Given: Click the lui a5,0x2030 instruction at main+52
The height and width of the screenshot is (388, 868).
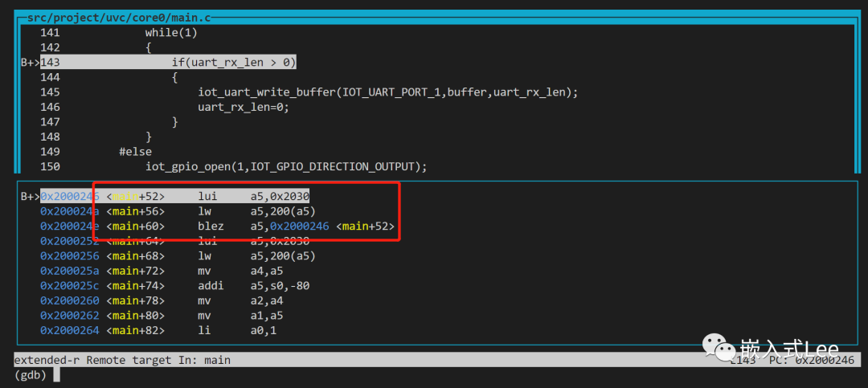Looking at the screenshot, I should click(253, 196).
